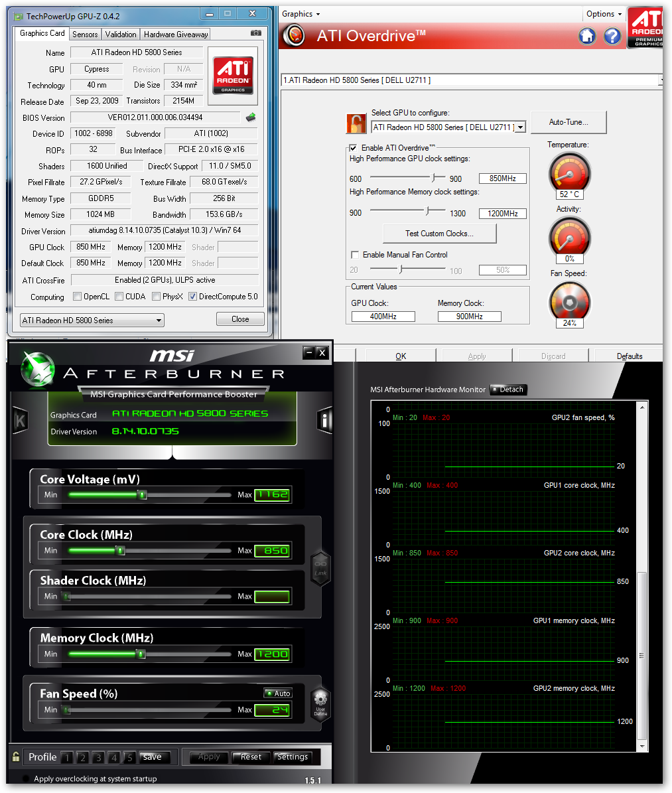Detach the Afterburner Hardware Monitor
The width and height of the screenshot is (672, 793).
coord(509,390)
